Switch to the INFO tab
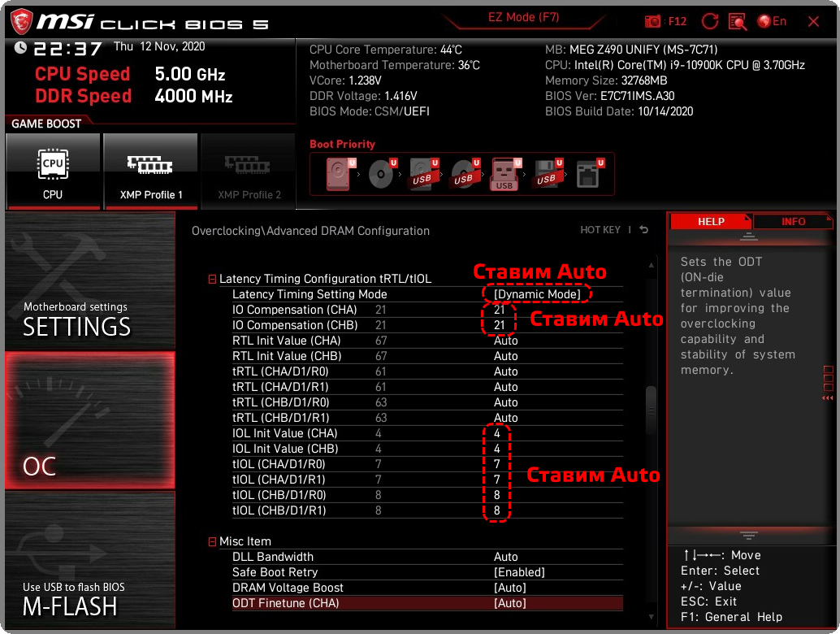 coord(793,222)
